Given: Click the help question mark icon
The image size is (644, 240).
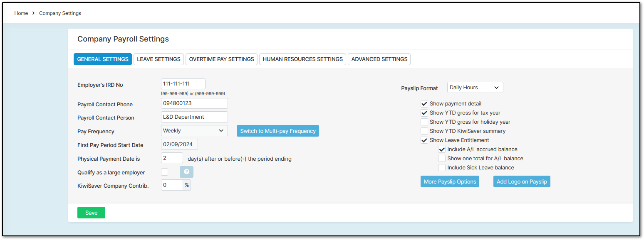Looking at the screenshot, I should coord(186,172).
